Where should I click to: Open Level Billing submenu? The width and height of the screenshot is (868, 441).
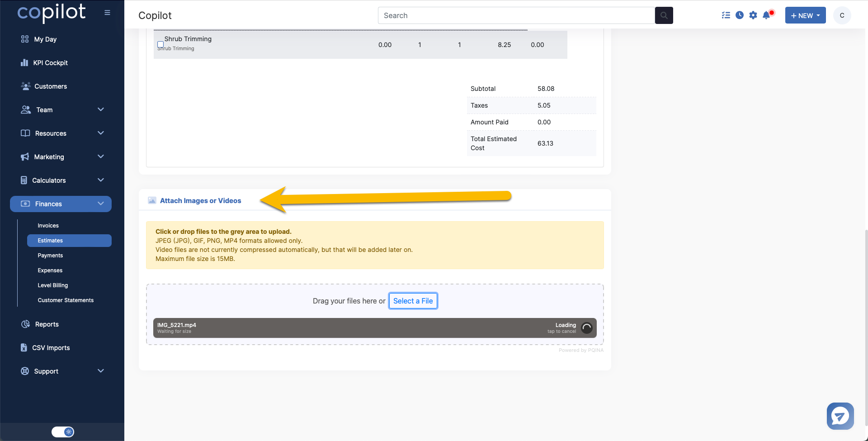(52, 285)
